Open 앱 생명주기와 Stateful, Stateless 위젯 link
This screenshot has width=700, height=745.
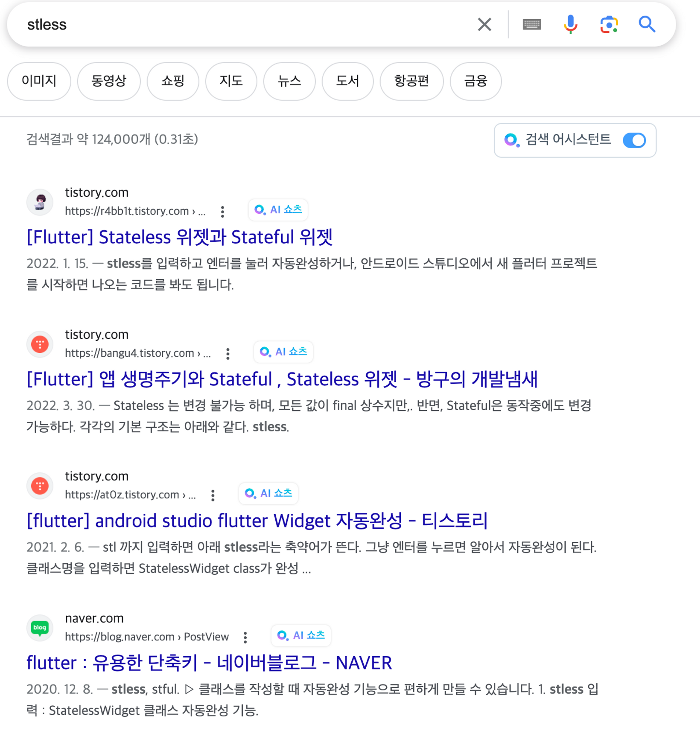282,379
